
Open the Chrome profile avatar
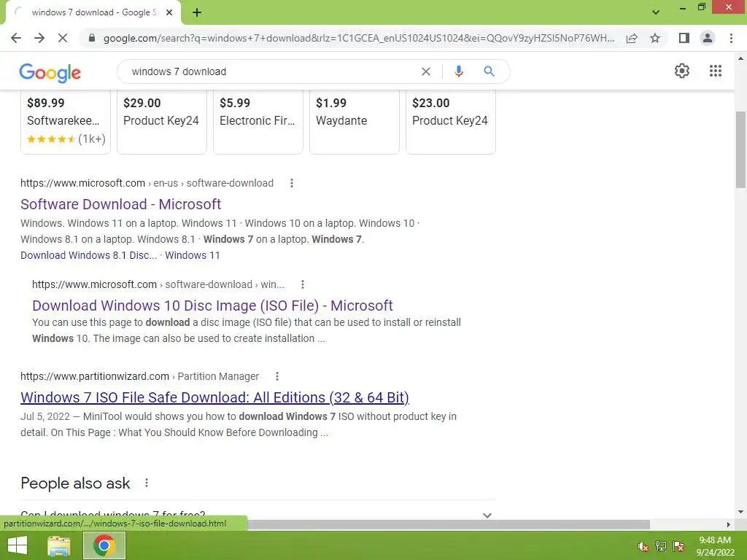click(x=708, y=38)
